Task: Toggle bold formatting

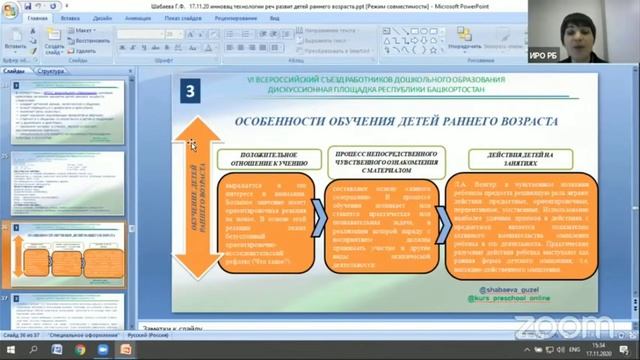Action: 122,48
